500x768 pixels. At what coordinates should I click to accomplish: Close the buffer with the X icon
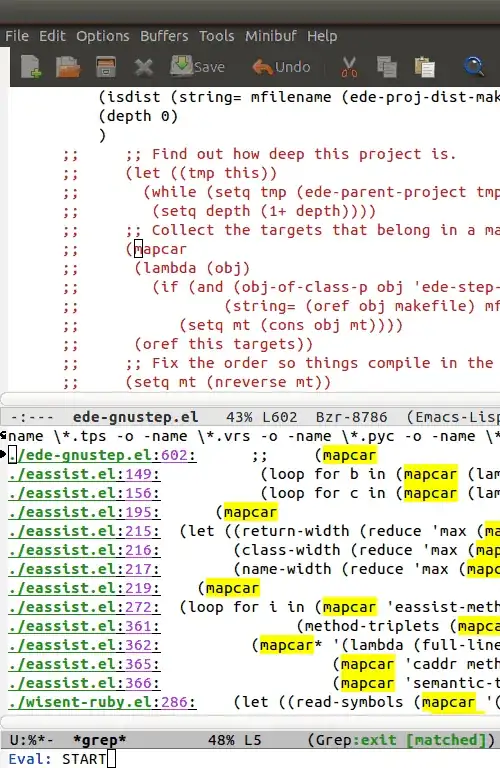[143, 68]
